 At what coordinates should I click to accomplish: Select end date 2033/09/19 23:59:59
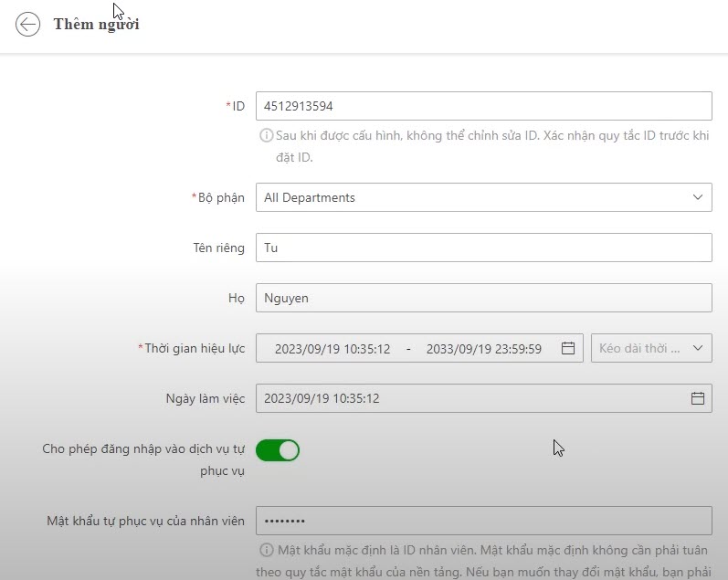coord(483,349)
